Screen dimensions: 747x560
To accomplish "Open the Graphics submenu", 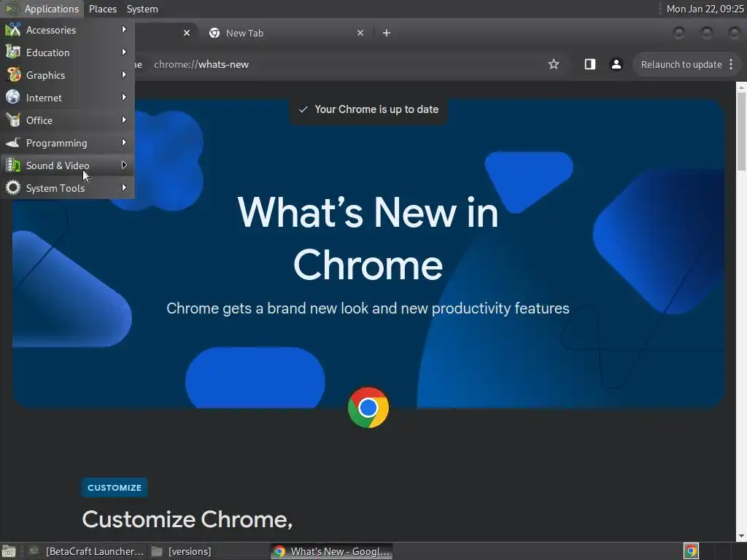I will click(x=67, y=75).
